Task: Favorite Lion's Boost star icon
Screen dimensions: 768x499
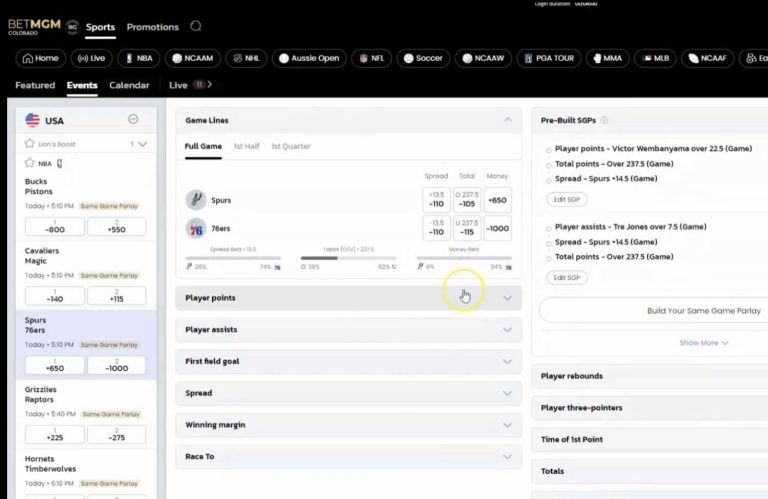Action: [x=29, y=143]
